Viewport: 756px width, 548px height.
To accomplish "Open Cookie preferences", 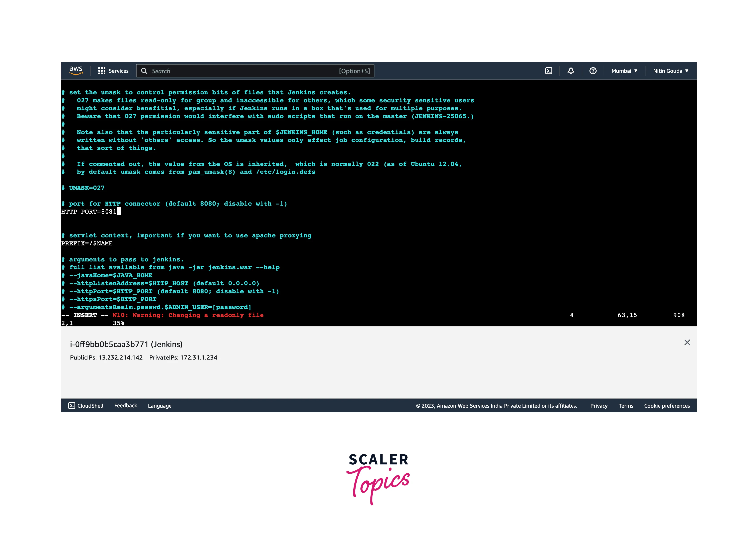I will point(667,406).
